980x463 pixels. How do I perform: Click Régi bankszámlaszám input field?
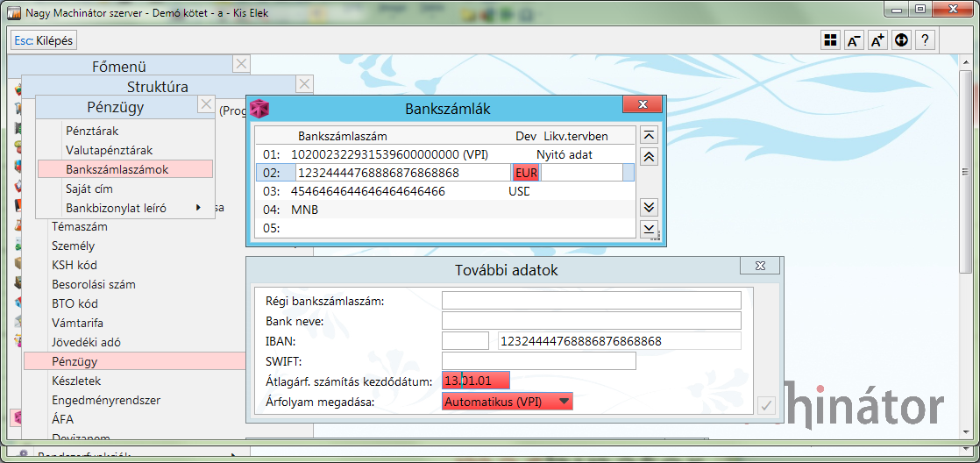point(592,301)
